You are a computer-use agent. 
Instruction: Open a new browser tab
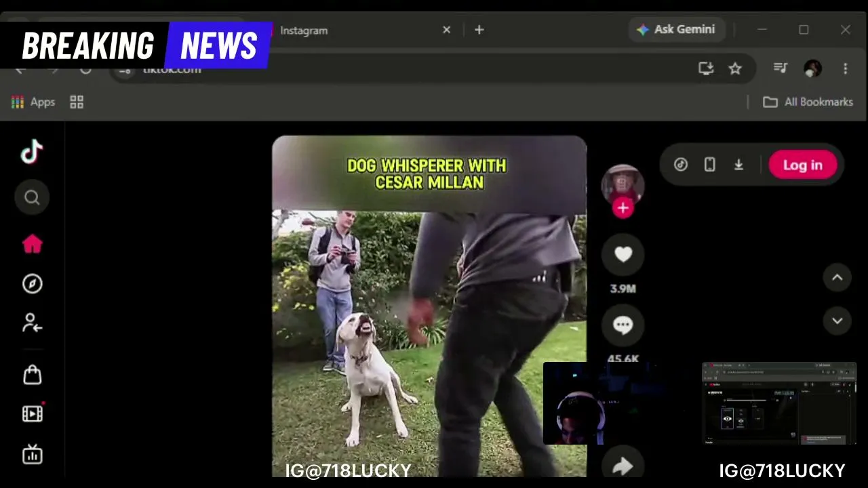479,30
